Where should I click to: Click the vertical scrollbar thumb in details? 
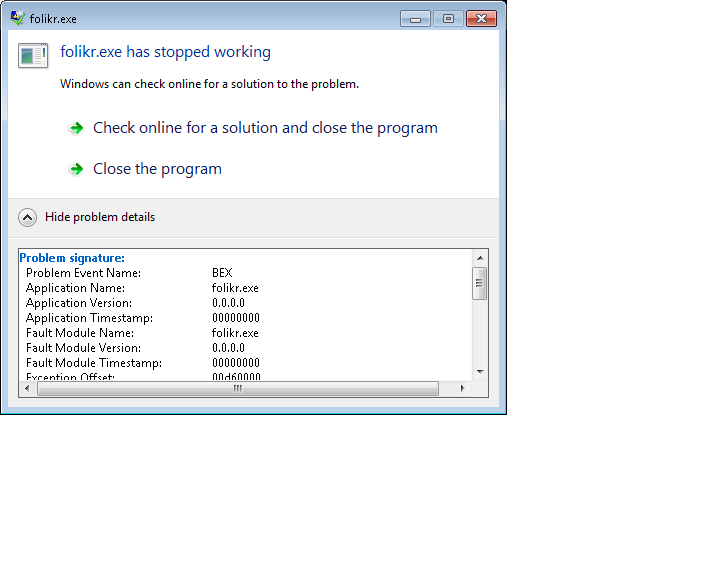pyautogui.click(x=479, y=283)
